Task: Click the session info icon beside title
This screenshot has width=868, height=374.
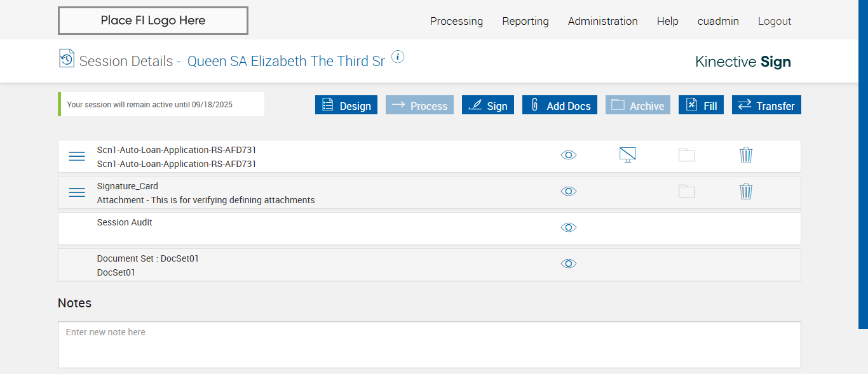Action: (x=398, y=57)
